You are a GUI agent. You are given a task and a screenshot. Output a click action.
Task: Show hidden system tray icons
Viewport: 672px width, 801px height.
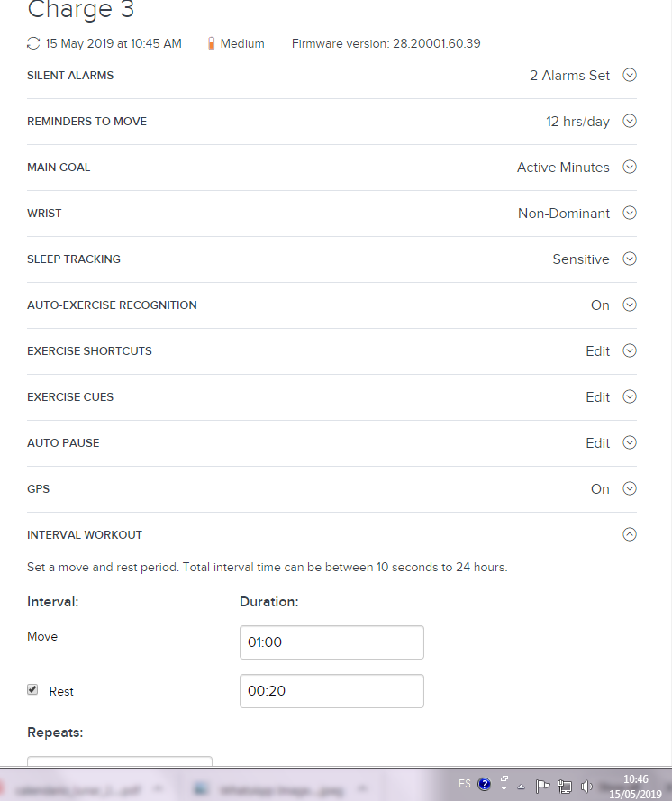521,786
